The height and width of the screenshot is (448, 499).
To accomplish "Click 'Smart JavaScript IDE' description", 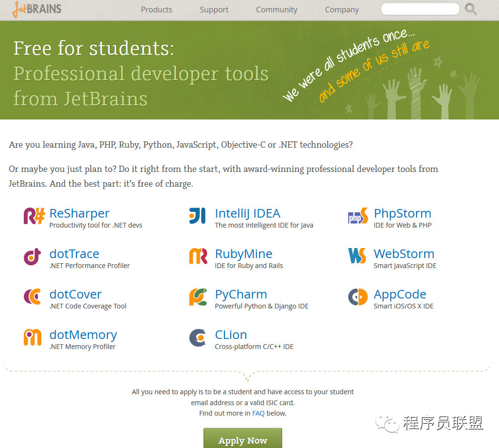I will point(405,266).
